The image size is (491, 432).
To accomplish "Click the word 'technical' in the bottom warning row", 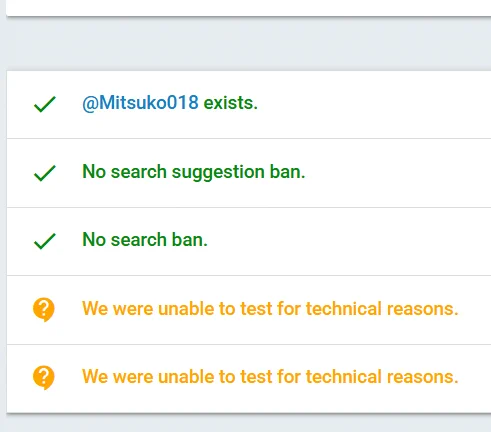I will click(344, 377).
